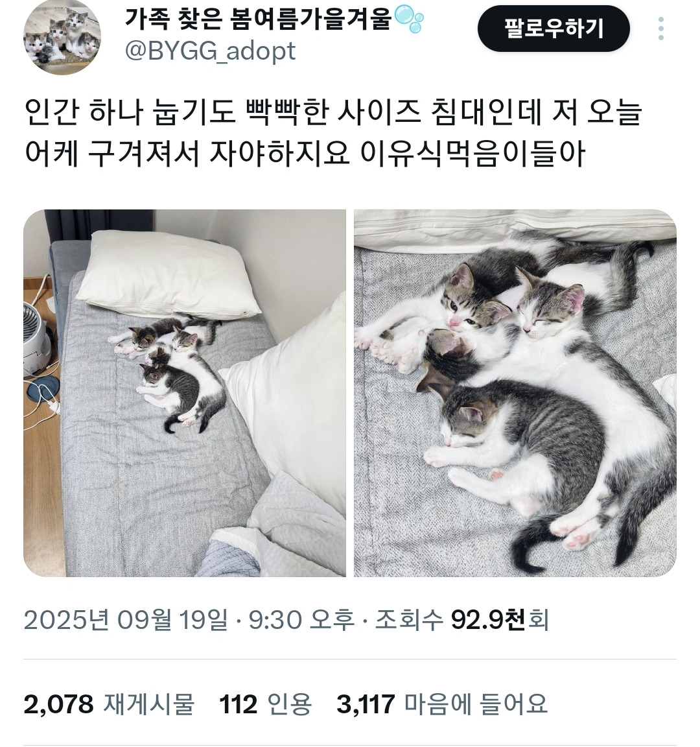Click the 인용 label text
Image resolution: width=700 pixels, height=747 pixels.
tap(290, 704)
